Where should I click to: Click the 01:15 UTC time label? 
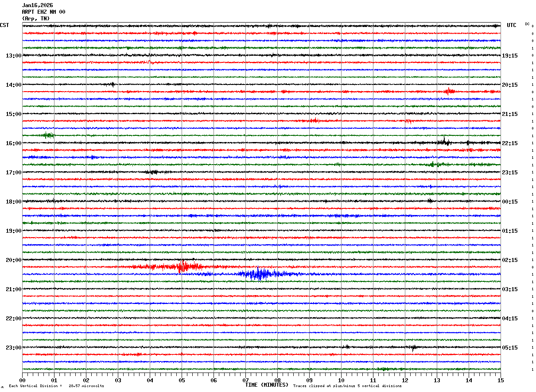click(510, 231)
